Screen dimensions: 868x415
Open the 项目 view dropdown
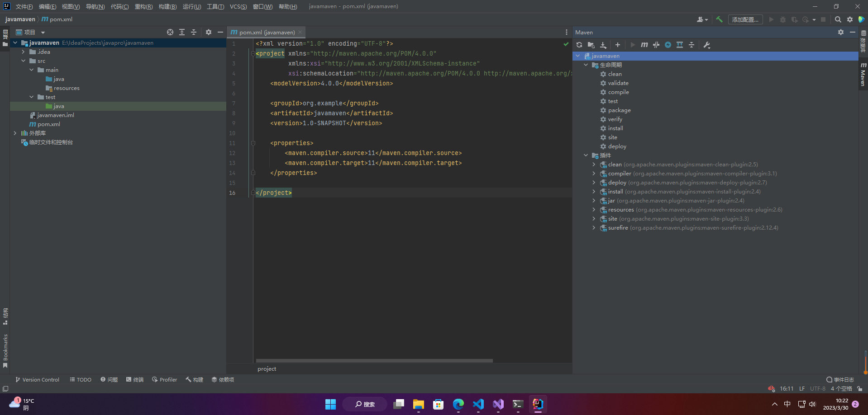(43, 33)
